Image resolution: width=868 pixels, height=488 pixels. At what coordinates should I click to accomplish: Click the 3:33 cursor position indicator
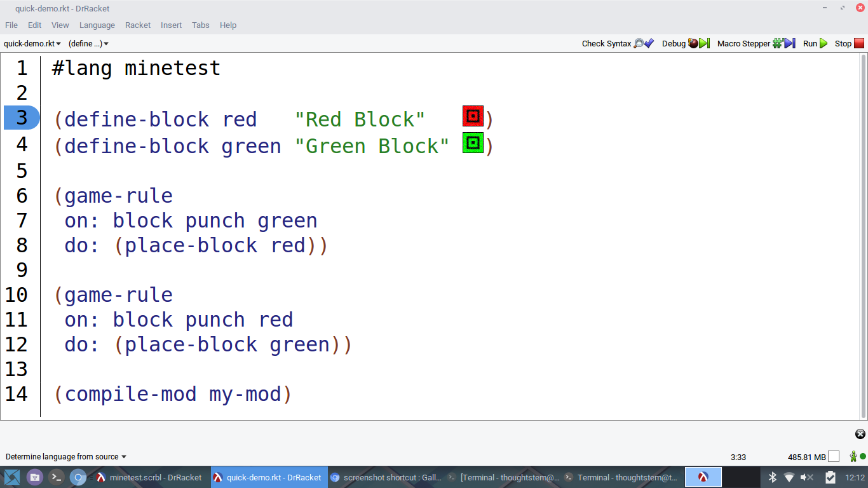[x=738, y=457]
